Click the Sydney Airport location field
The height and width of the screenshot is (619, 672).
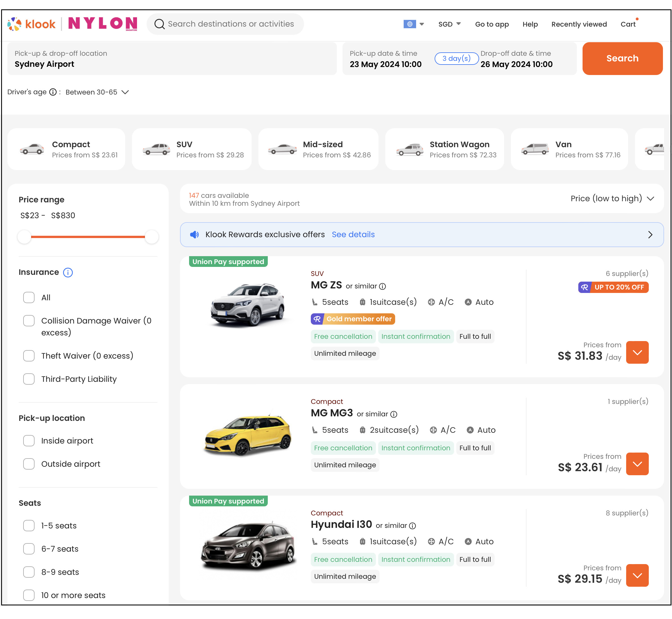172,59
